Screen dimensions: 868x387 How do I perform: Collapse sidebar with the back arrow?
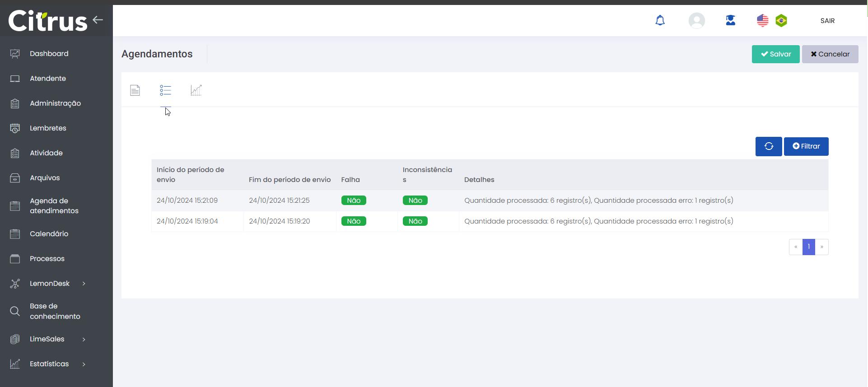tap(98, 20)
